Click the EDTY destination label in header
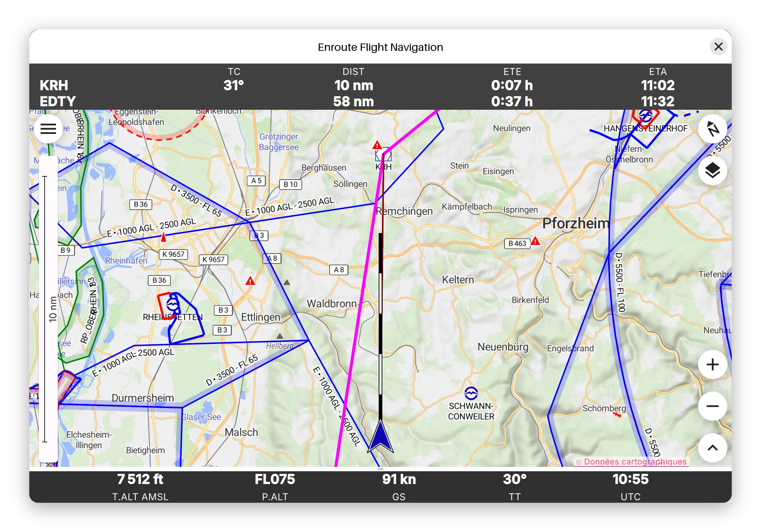This screenshot has height=532, width=761. (57, 101)
